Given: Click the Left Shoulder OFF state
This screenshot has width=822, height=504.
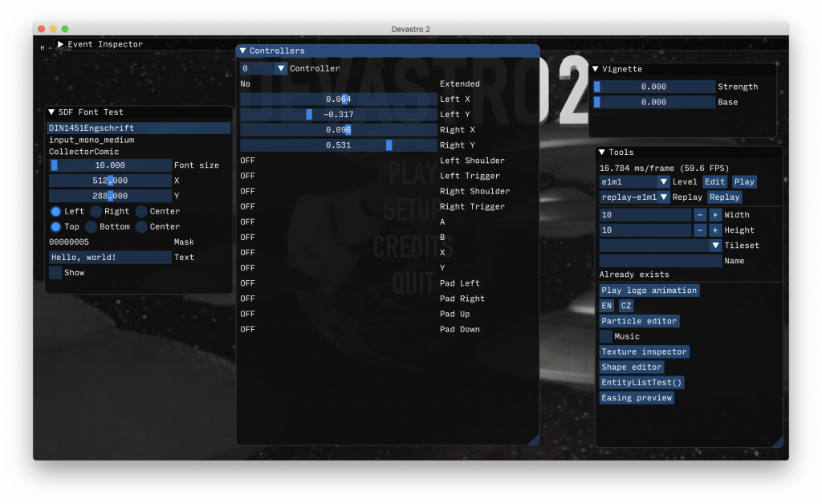Looking at the screenshot, I should point(247,161).
